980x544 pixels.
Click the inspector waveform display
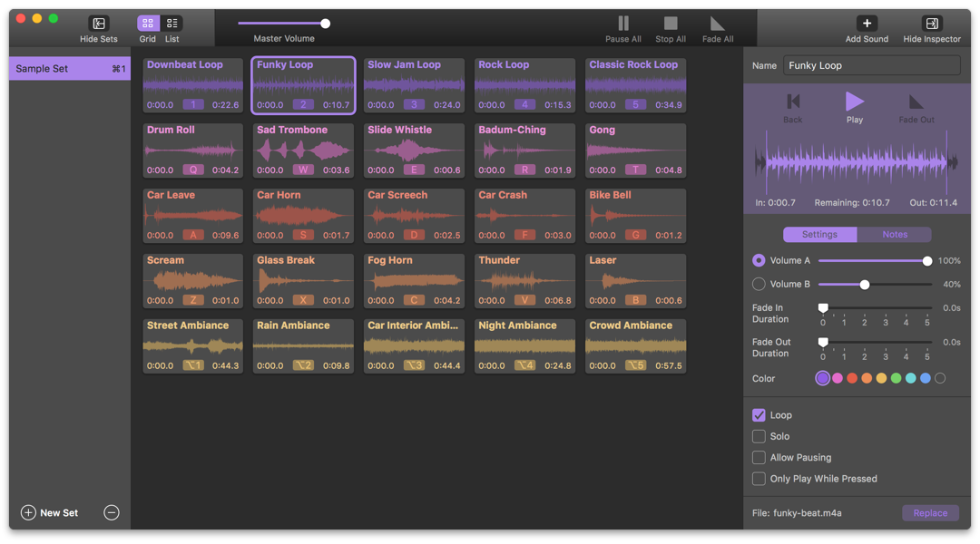tap(856, 162)
